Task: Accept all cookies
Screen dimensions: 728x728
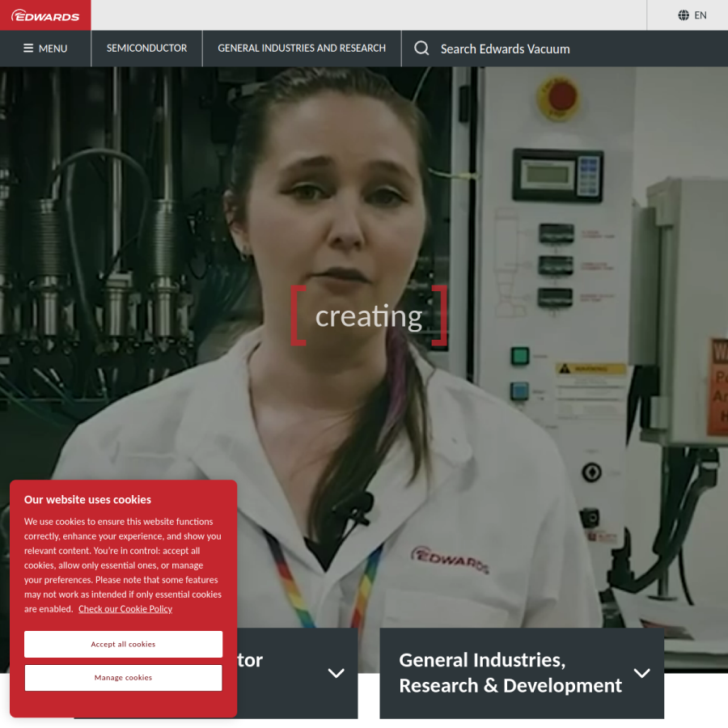Action: [x=124, y=644]
